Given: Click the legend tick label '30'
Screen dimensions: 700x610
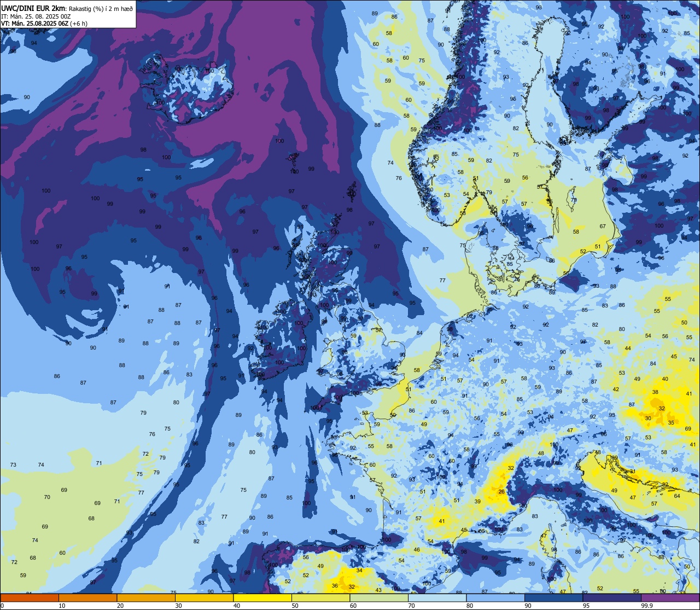Looking at the screenshot, I should click(x=178, y=606).
